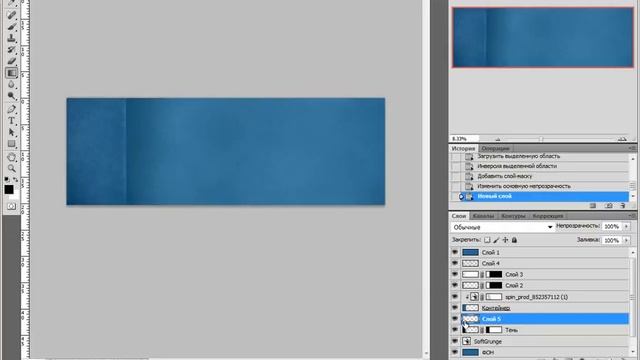Switch to the Слои tab
The height and width of the screenshot is (360, 640).
[459, 216]
